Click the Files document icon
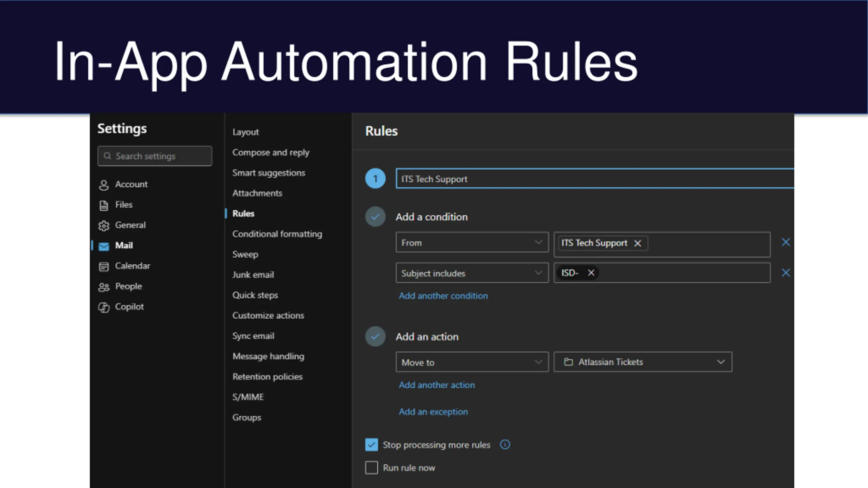 pos(104,205)
